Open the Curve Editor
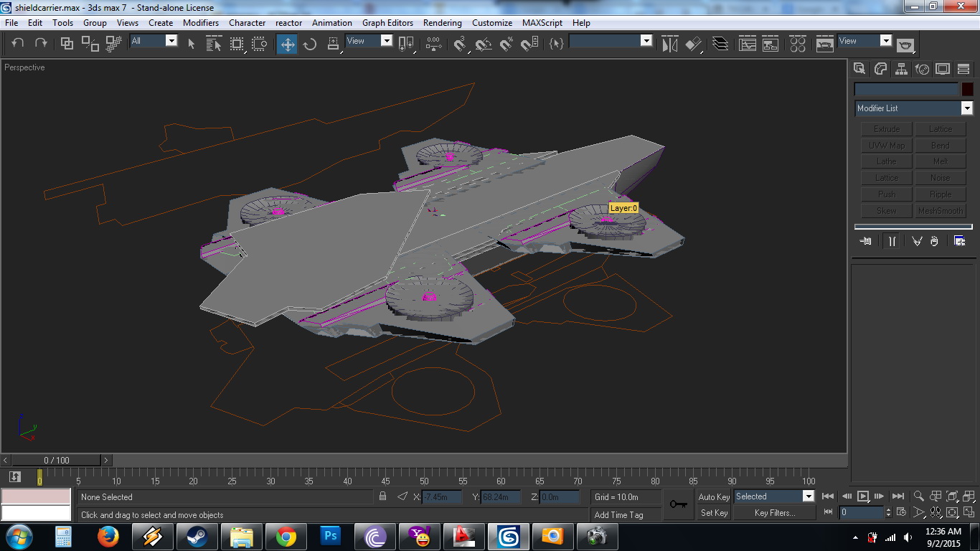Viewport: 980px width, 551px height. pos(748,44)
